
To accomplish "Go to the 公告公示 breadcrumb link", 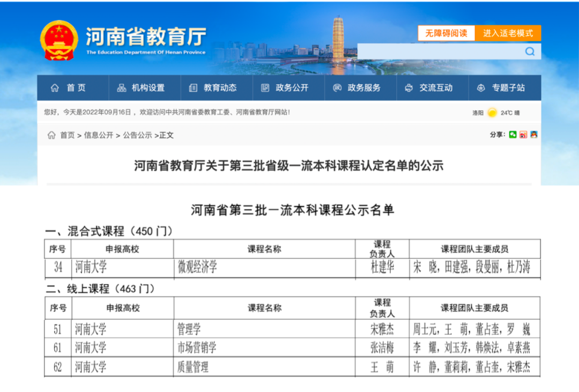I will [137, 135].
